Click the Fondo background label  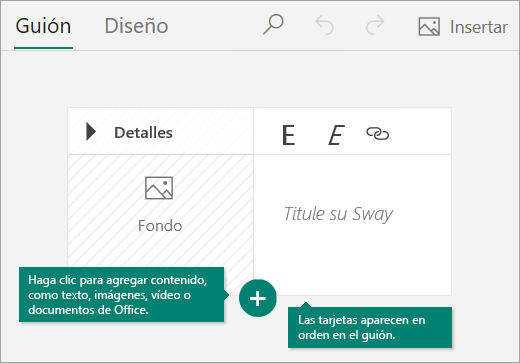[x=160, y=226]
